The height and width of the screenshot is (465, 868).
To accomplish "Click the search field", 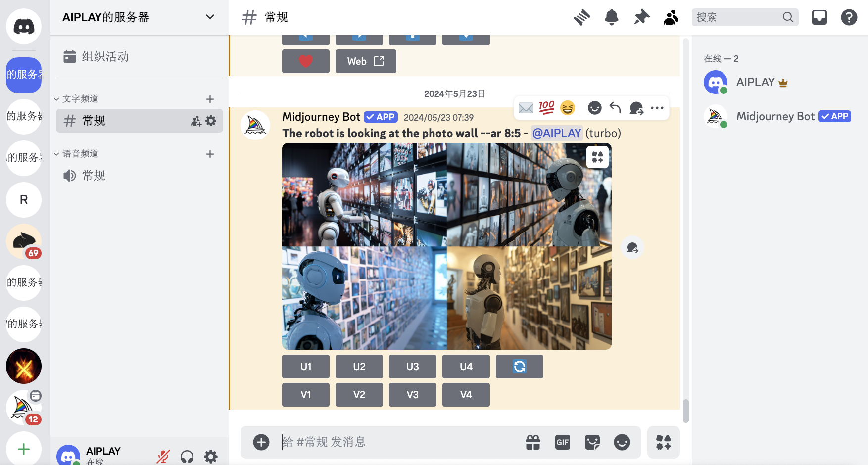I will (745, 17).
